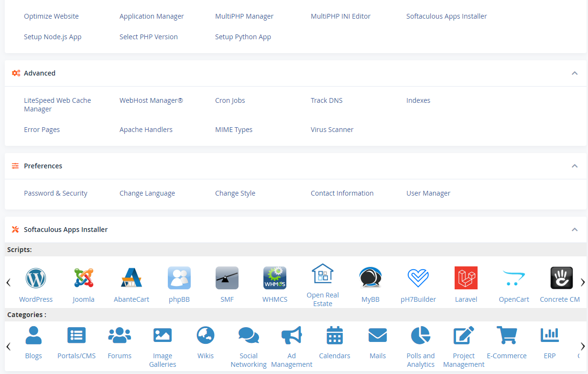The width and height of the screenshot is (588, 374).
Task: Open Application Manager
Action: coord(152,16)
